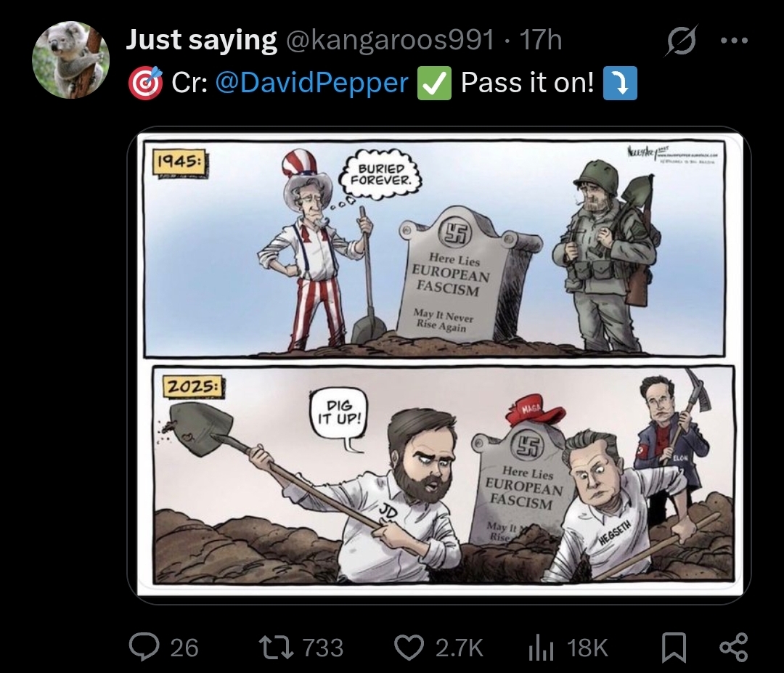Open the @kangaroos991 handle
784x673 pixels.
pyautogui.click(x=390, y=40)
